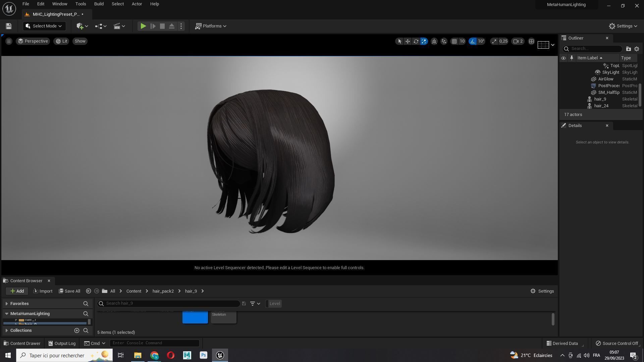Change the scale snap value 0,25
Image resolution: width=644 pixels, height=362 pixels.
503,41
